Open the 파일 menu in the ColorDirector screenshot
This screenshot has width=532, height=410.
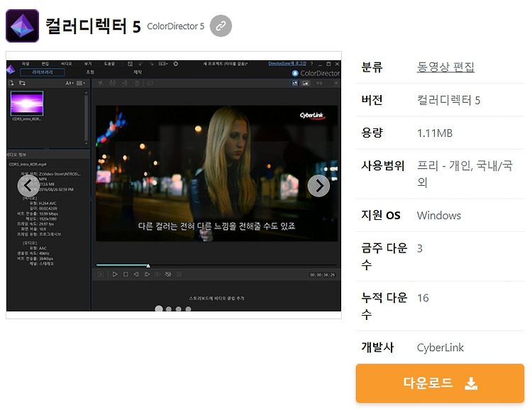(x=26, y=64)
